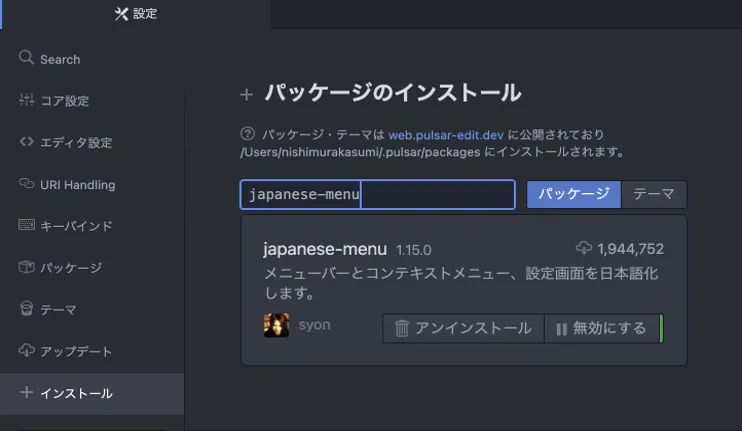Viewport: 742px width, 431px height.
Task: Open the syon author link
Action: pyautogui.click(x=314, y=325)
